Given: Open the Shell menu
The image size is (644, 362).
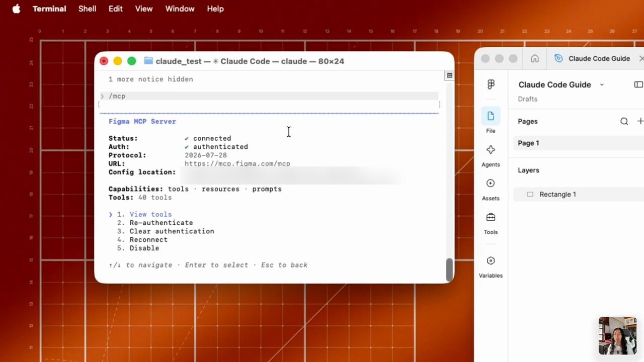Looking at the screenshot, I should [87, 9].
